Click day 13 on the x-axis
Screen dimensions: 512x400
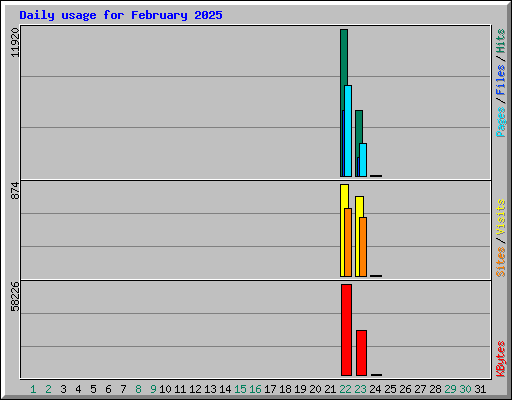[210, 389]
